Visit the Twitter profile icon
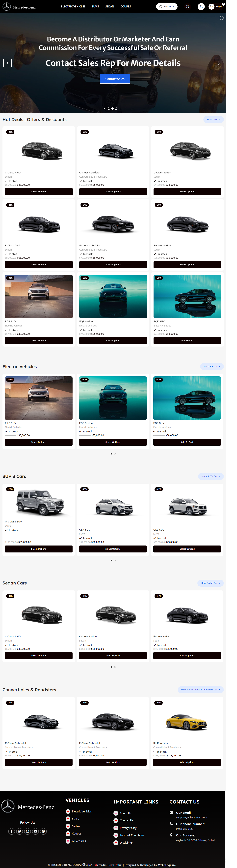This screenshot has height=868, width=237. point(20,831)
